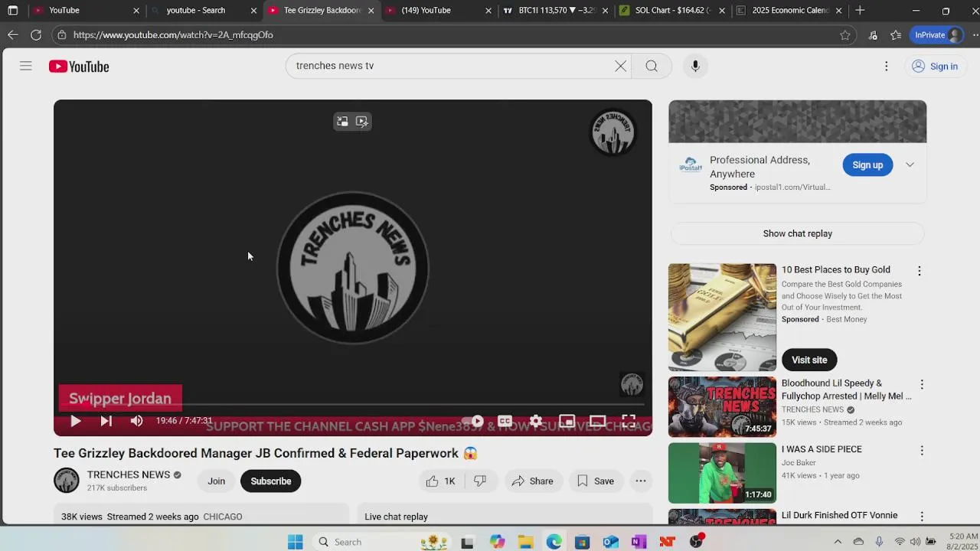This screenshot has height=551, width=980.
Task: Open YouTube settings three-dot menu
Action: click(x=887, y=67)
